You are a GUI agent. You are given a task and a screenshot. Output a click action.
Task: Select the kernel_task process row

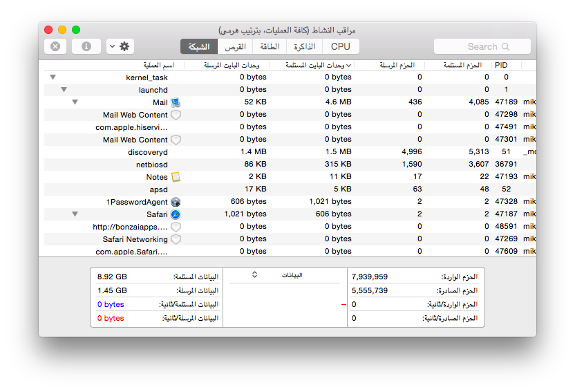pos(290,77)
